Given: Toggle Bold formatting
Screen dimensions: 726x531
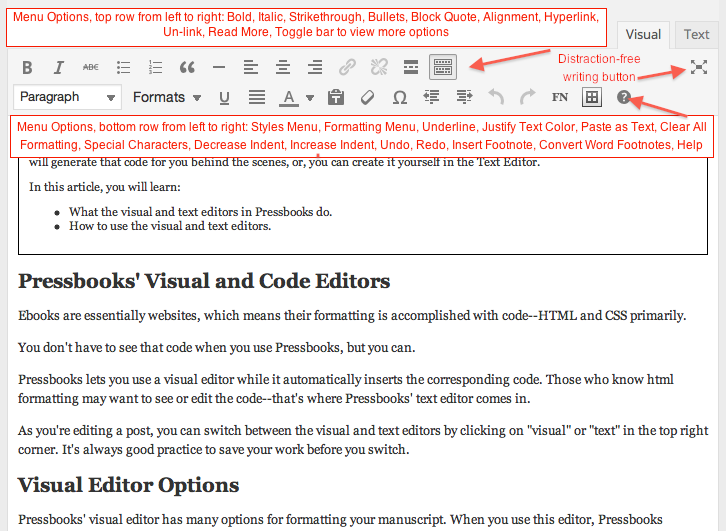Looking at the screenshot, I should [27, 68].
